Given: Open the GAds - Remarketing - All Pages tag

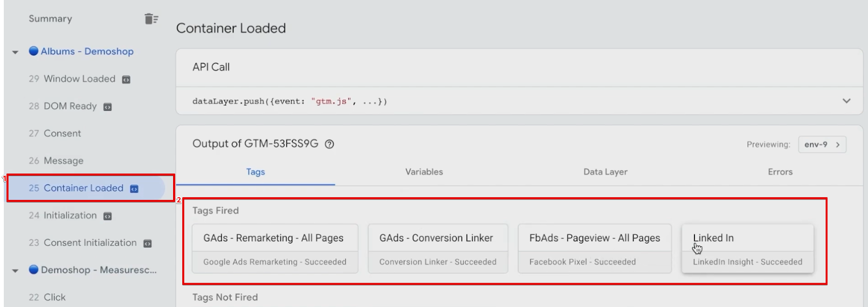Looking at the screenshot, I should pyautogui.click(x=275, y=248).
